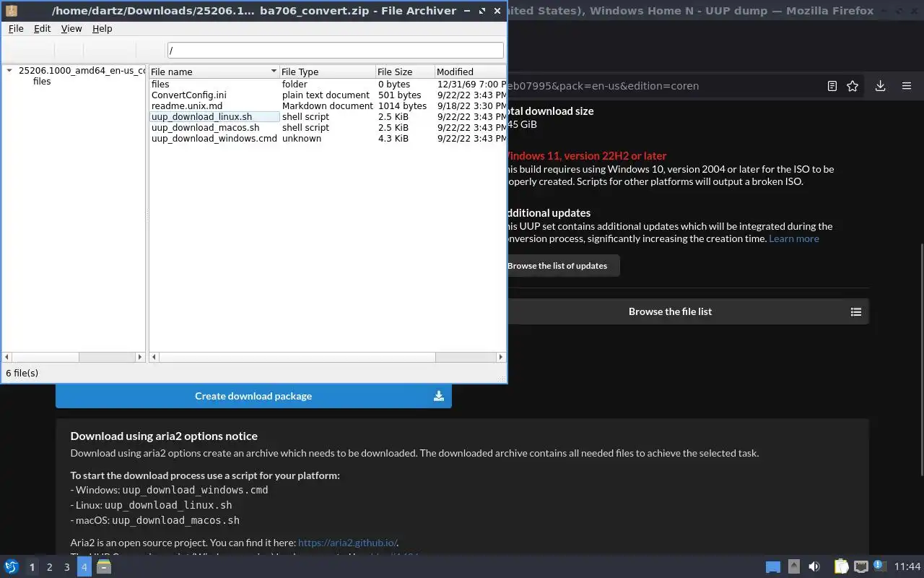This screenshot has height=578, width=924.
Task: Click the tree pane horizontal scrollbar thumb
Action: coord(45,357)
